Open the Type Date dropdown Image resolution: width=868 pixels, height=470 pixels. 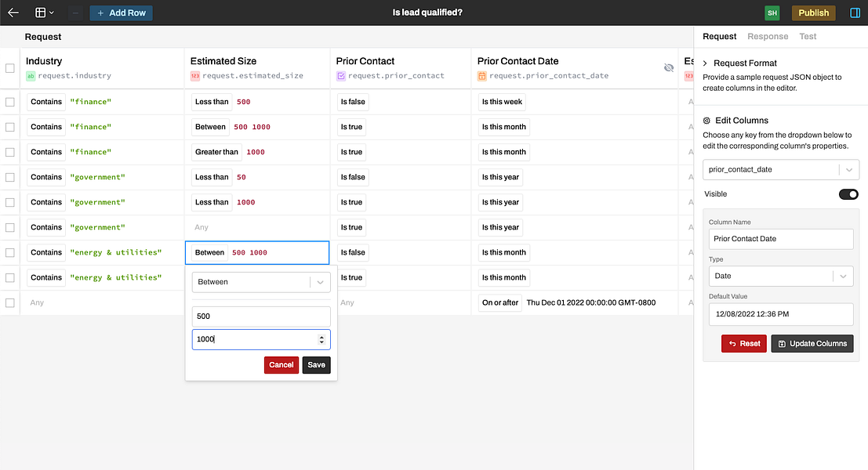pos(780,276)
